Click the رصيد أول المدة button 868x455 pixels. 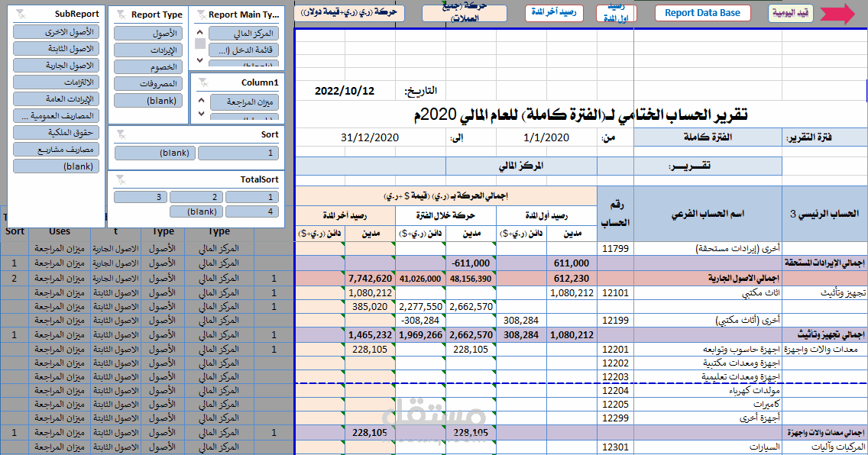click(616, 13)
